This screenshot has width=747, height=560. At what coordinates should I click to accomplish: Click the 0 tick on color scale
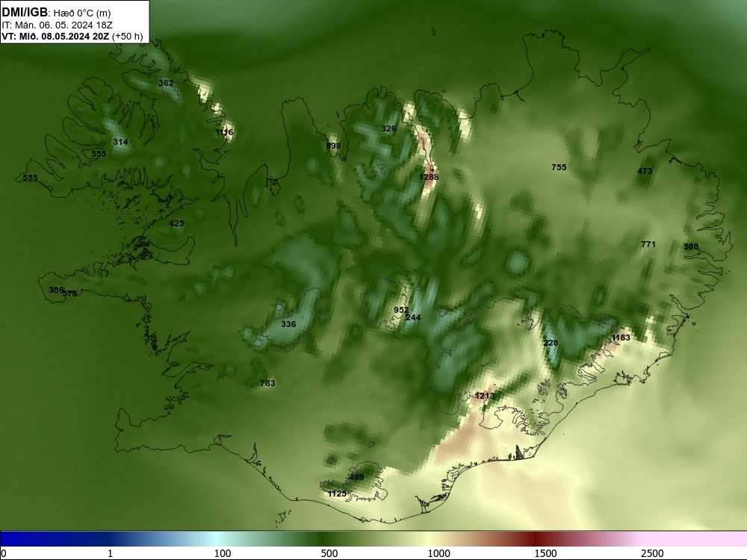tap(4, 553)
